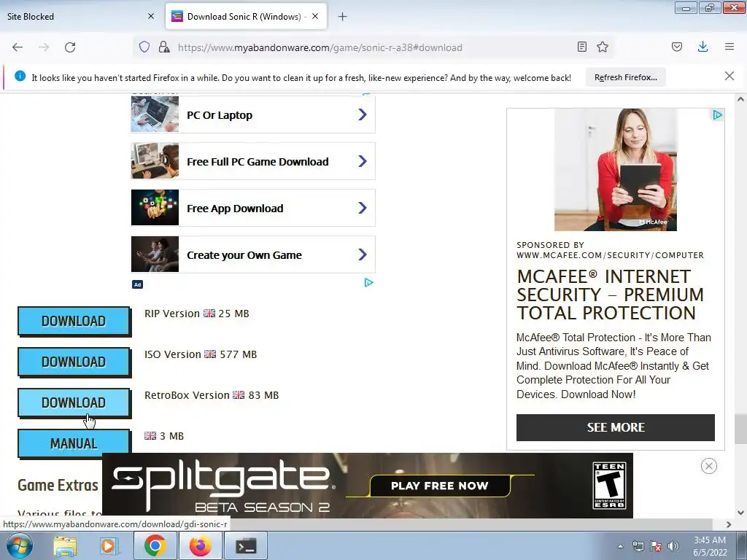Click the chevron beside Free Full PC Game Download
747x560 pixels.
[363, 161]
